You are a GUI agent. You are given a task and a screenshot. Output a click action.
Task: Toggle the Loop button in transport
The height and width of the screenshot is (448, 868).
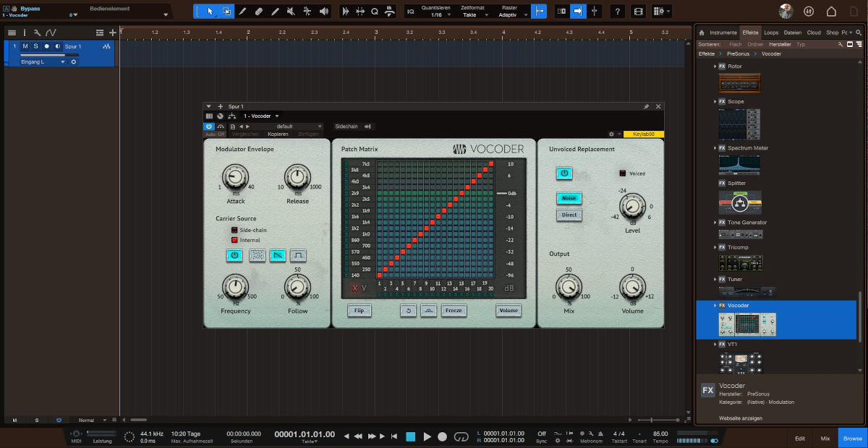461,436
